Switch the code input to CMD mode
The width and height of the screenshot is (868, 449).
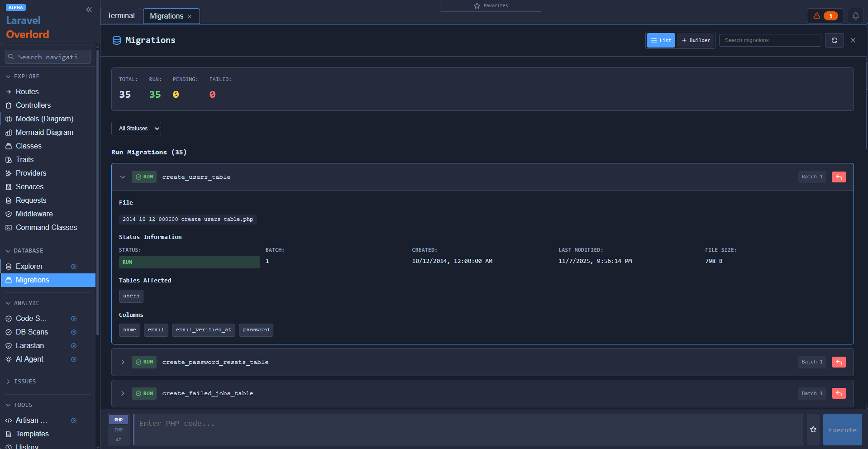point(118,430)
